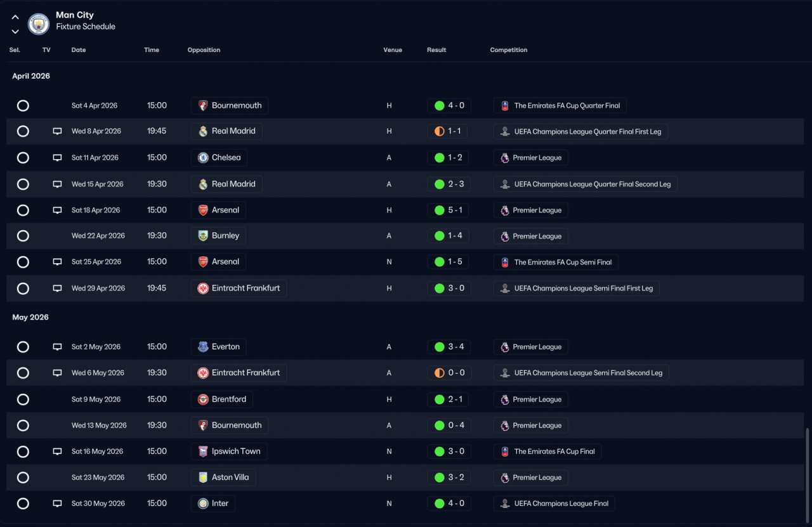Open UEFA Champions League Quarter Final Second Leg
Image resolution: width=812 pixels, height=527 pixels.
click(586, 184)
